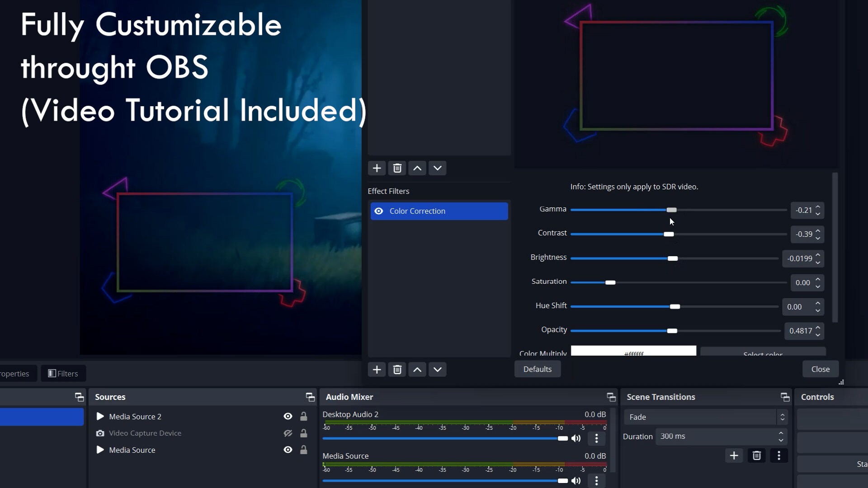
Task: Open the Filters tab button
Action: [x=63, y=374]
